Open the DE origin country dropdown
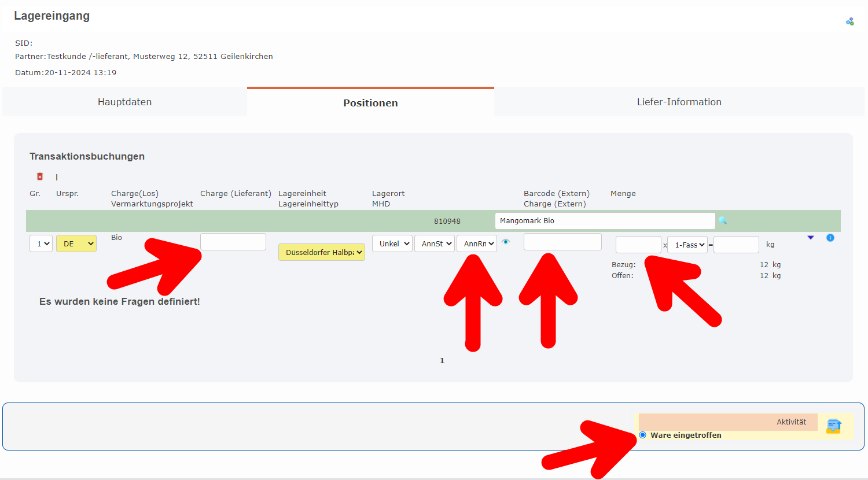Viewport: 868px width, 480px height. (76, 243)
